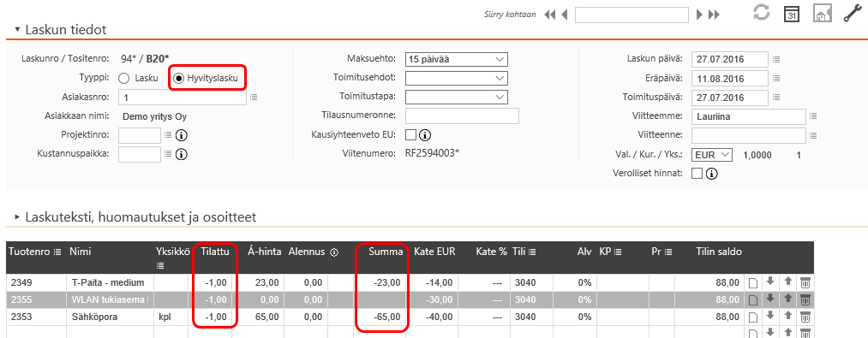The width and height of the screenshot is (868, 338).
Task: Click the Viitteemme field containing Lauriina
Action: click(749, 116)
